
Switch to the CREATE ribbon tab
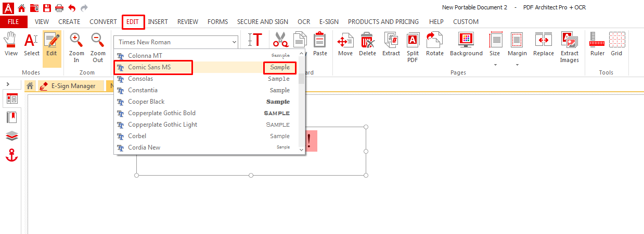point(69,22)
